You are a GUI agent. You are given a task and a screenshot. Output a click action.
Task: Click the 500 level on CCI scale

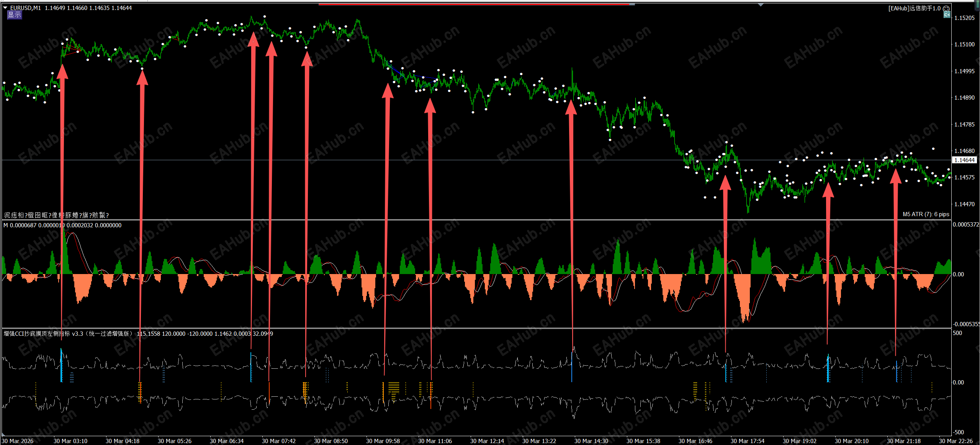pos(957,333)
